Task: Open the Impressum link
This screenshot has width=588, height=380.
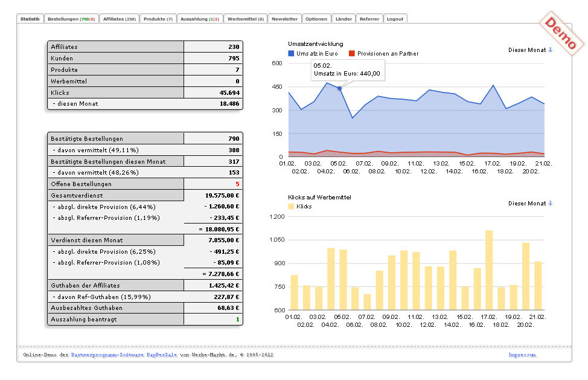Action: (x=522, y=355)
